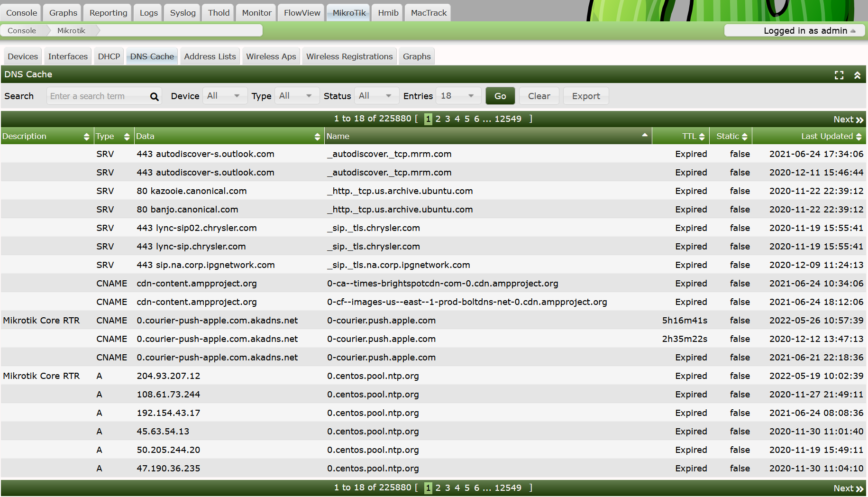Click the 5h16m41s TTL value

coord(685,321)
